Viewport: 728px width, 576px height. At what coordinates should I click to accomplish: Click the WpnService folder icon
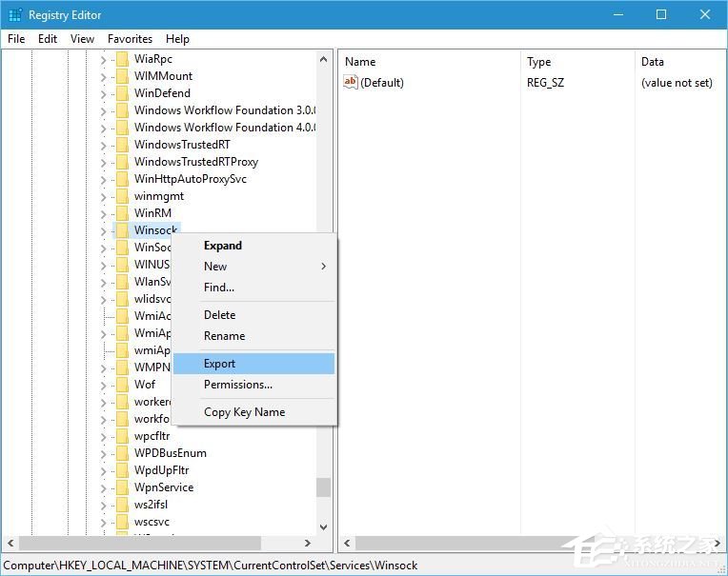click(x=121, y=487)
